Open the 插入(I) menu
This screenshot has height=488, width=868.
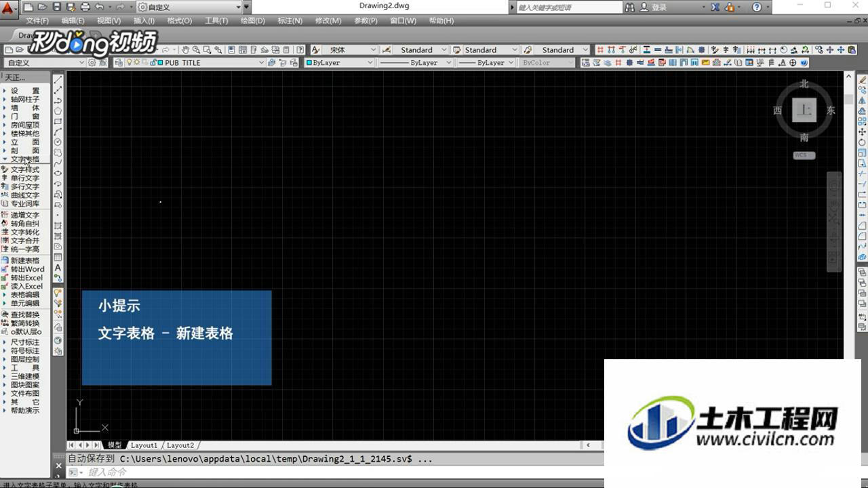[144, 21]
